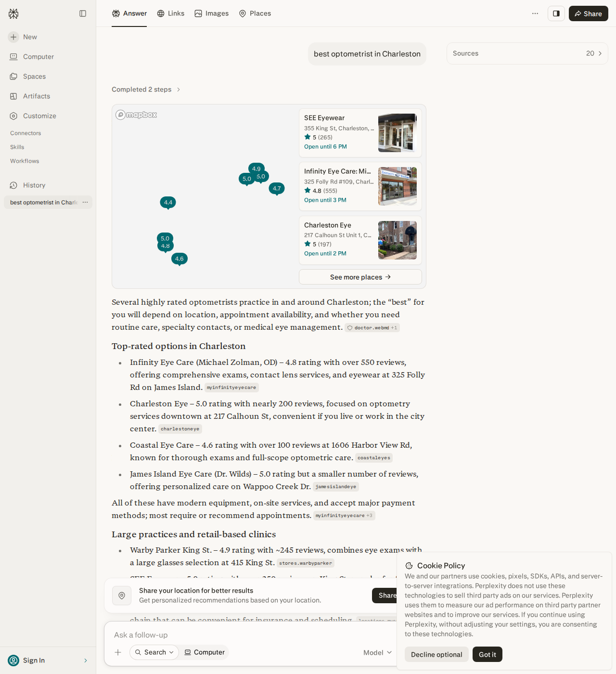Viewport: 616px width, 674px height.
Task: Switch to the Images tab
Action: coord(212,13)
